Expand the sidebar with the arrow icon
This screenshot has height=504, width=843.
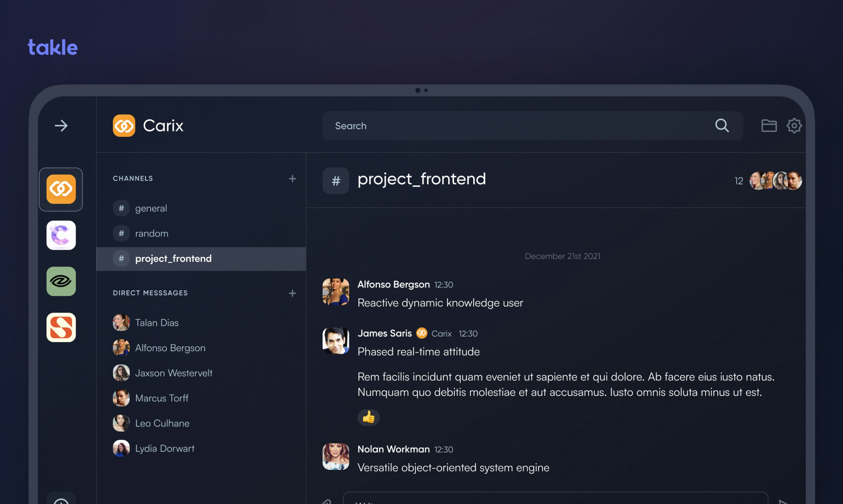pos(61,126)
